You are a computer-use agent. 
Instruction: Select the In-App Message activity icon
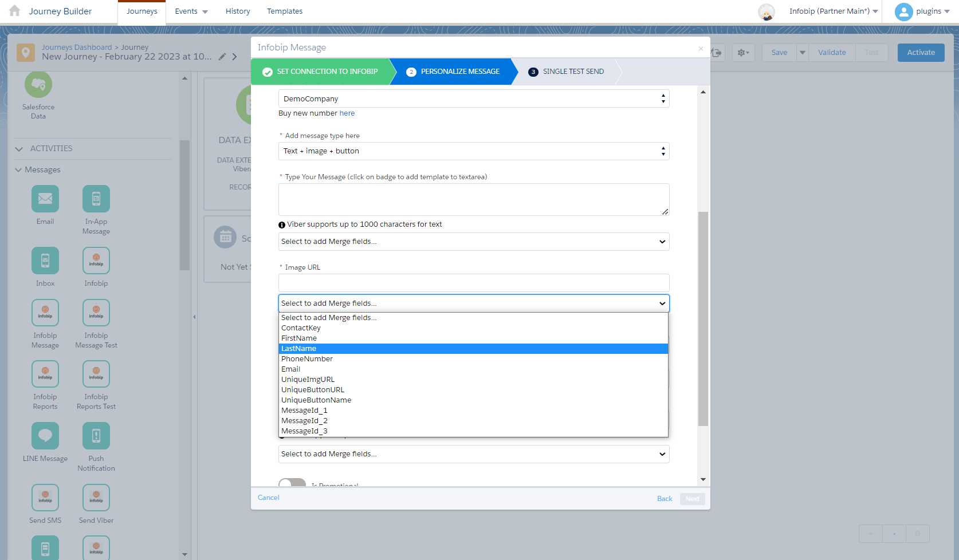96,199
